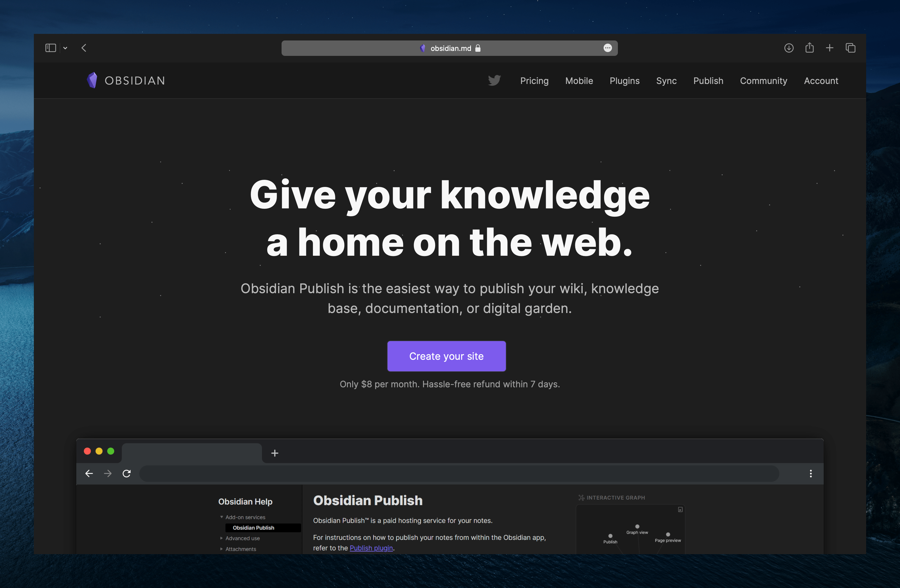Click the obsidian.md address bar
Viewport: 900px width, 588px height.
coord(449,48)
